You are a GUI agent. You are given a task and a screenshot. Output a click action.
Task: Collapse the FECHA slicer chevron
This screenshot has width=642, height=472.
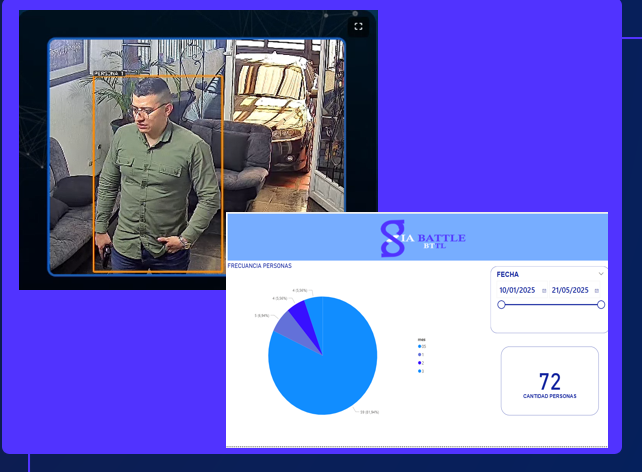601,274
